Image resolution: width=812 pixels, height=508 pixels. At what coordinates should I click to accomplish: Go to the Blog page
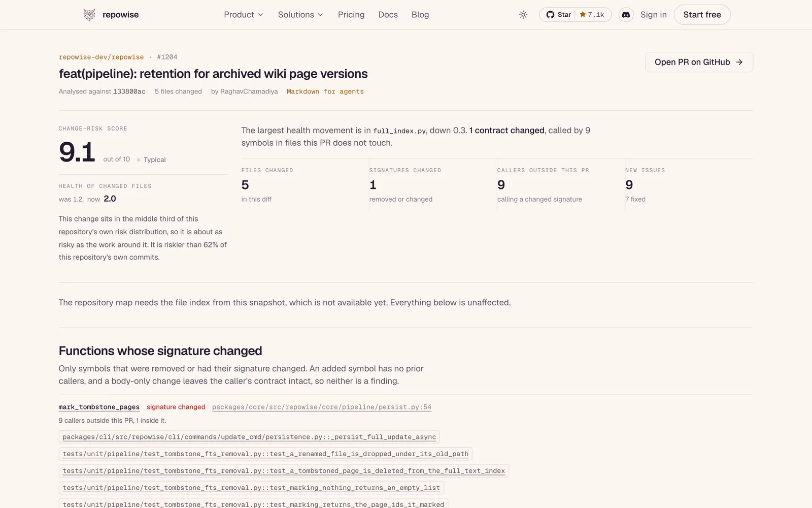click(x=420, y=15)
